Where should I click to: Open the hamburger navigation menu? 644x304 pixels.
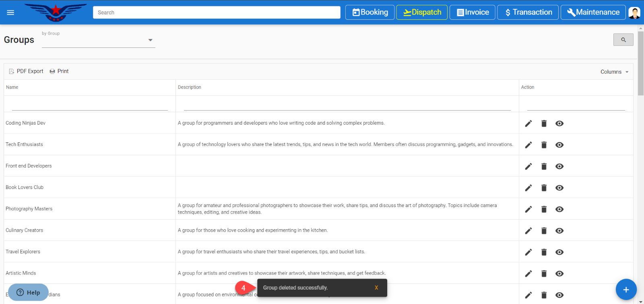coord(10,12)
